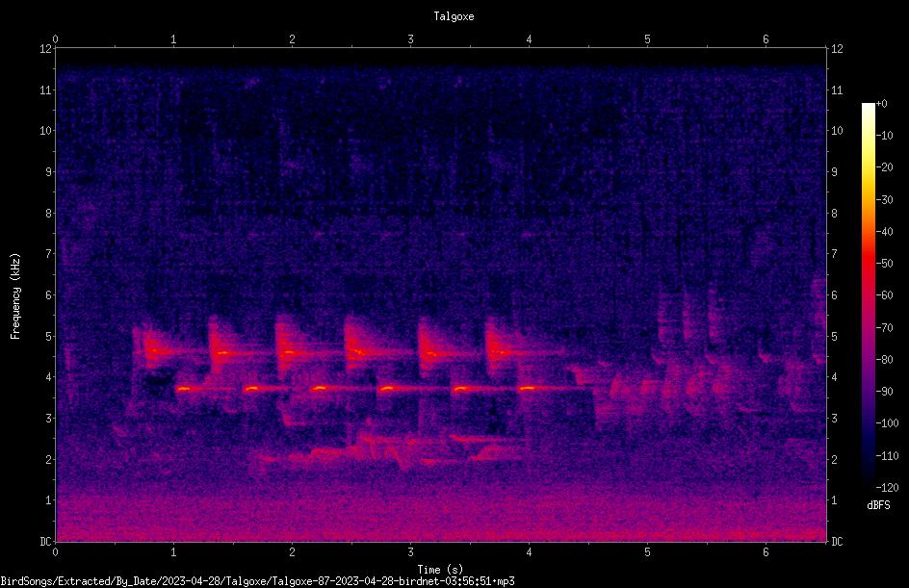
Task: Click the +0 label on color scale
Action: [x=881, y=104]
